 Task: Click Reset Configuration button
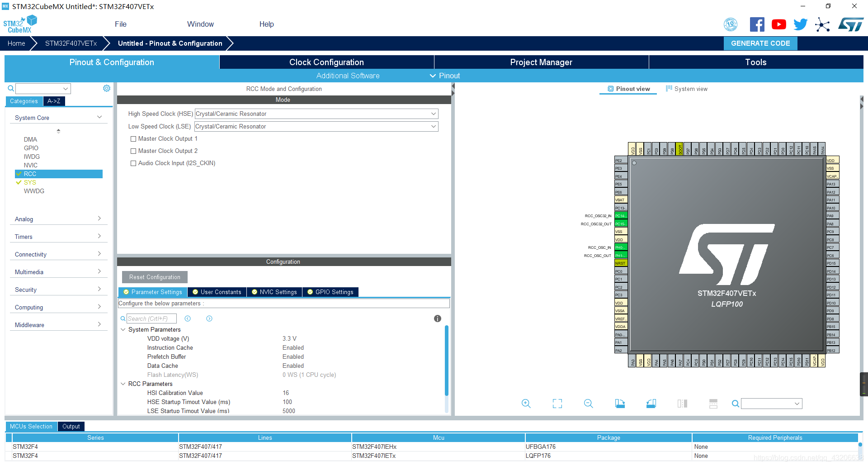[155, 277]
